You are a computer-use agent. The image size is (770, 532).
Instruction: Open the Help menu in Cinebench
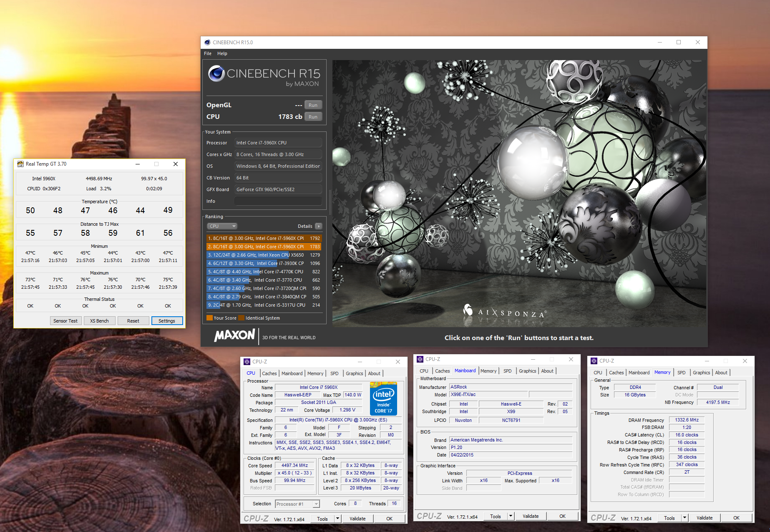[222, 53]
